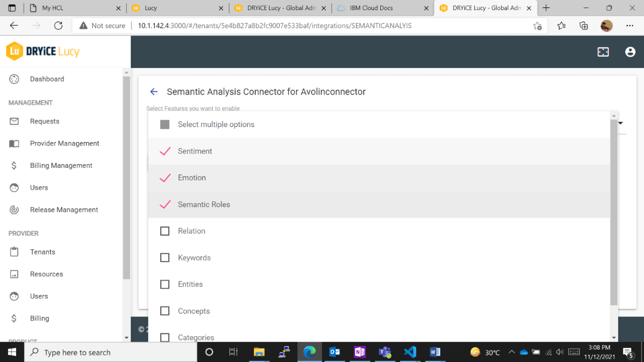The width and height of the screenshot is (644, 362).
Task: Open Release Management page
Action: pyautogui.click(x=64, y=210)
